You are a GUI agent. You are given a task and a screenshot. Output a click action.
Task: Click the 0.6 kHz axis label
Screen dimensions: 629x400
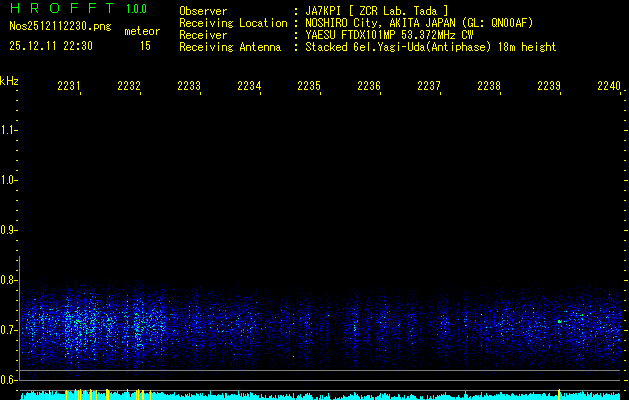9,379
